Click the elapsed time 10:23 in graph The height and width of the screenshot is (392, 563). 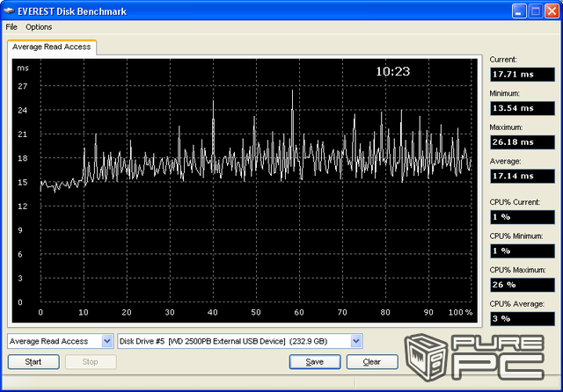pos(392,71)
